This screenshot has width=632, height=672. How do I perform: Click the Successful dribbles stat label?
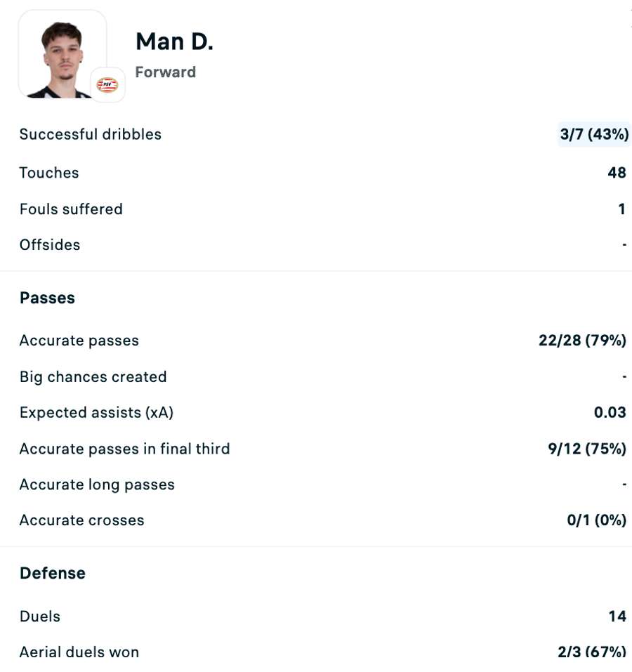[x=91, y=134]
